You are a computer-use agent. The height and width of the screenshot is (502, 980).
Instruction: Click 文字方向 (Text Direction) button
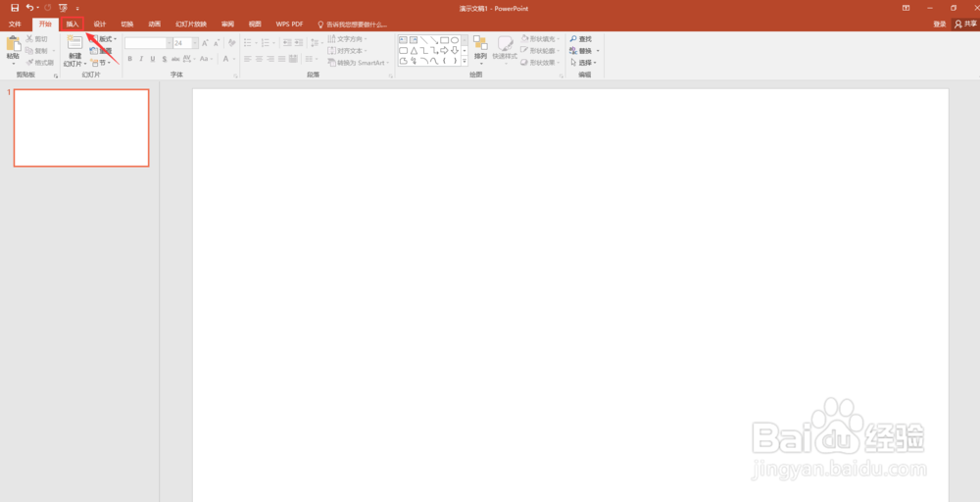coord(348,39)
